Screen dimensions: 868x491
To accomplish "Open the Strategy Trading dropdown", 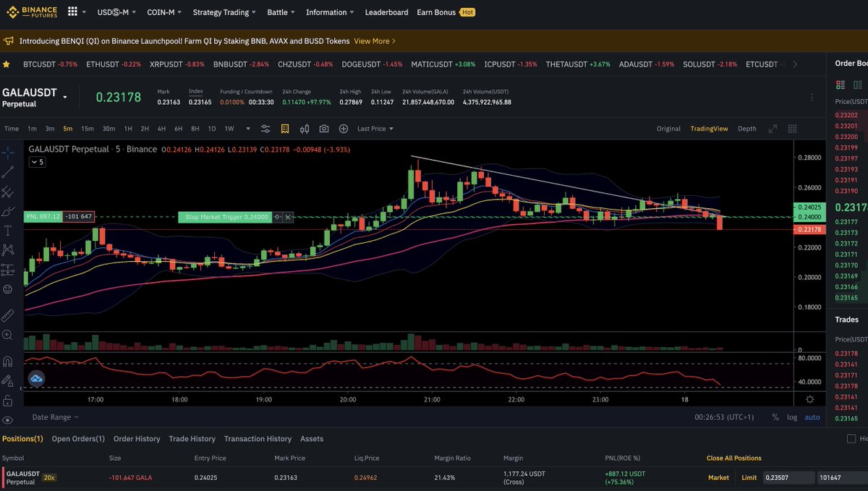I will point(225,12).
